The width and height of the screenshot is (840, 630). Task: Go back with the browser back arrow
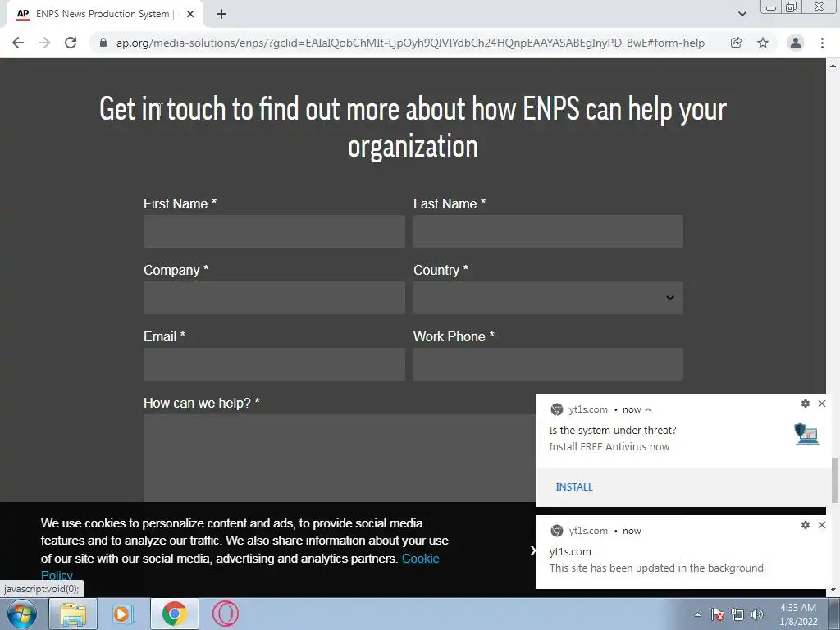(x=18, y=43)
